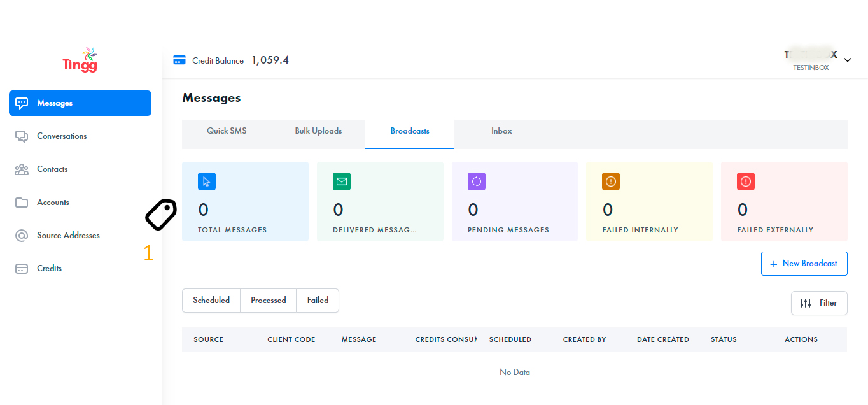
Task: Click the Failed Internally warning icon
Action: [x=611, y=181]
